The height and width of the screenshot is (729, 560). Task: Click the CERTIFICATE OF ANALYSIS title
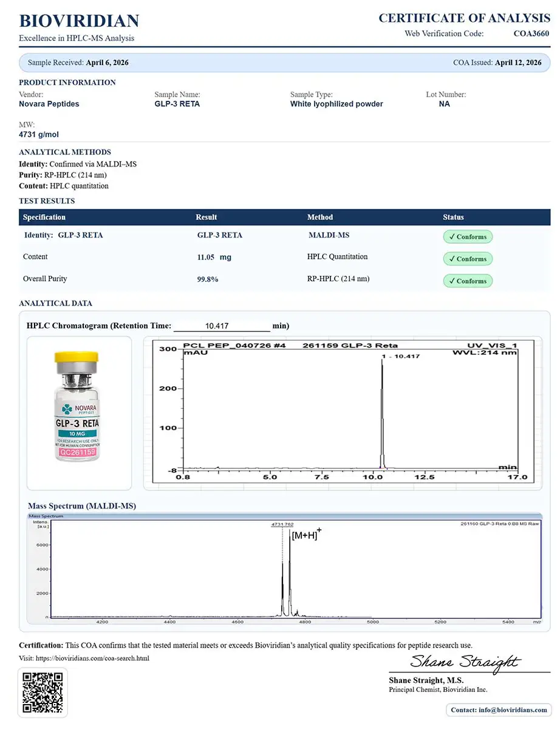point(464,18)
